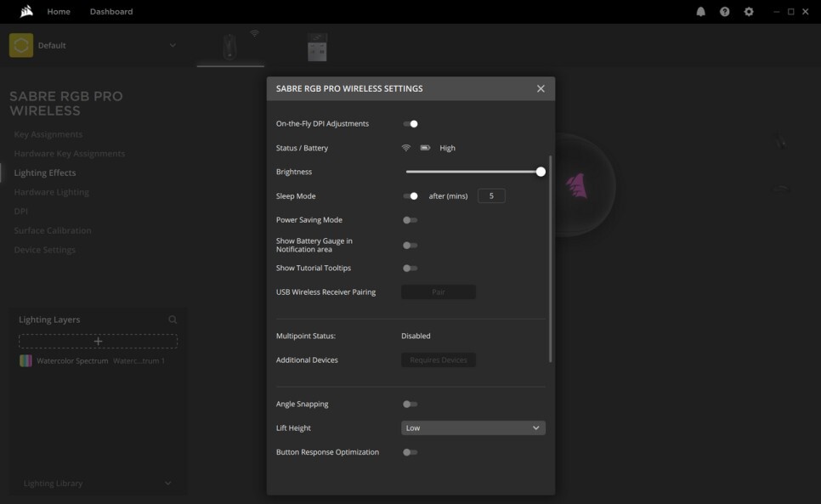
Task: Click the Brightness slider handle
Action: click(541, 172)
